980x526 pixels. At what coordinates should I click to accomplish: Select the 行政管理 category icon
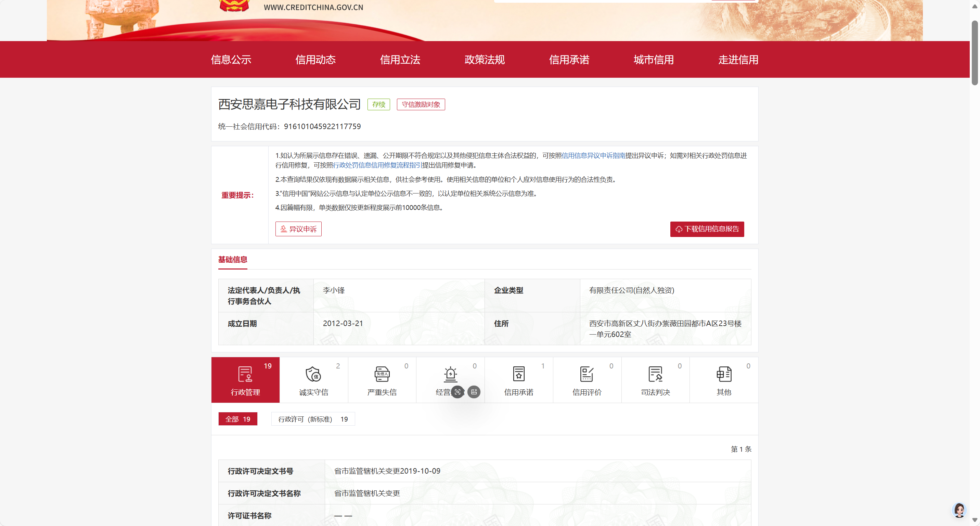pyautogui.click(x=245, y=374)
